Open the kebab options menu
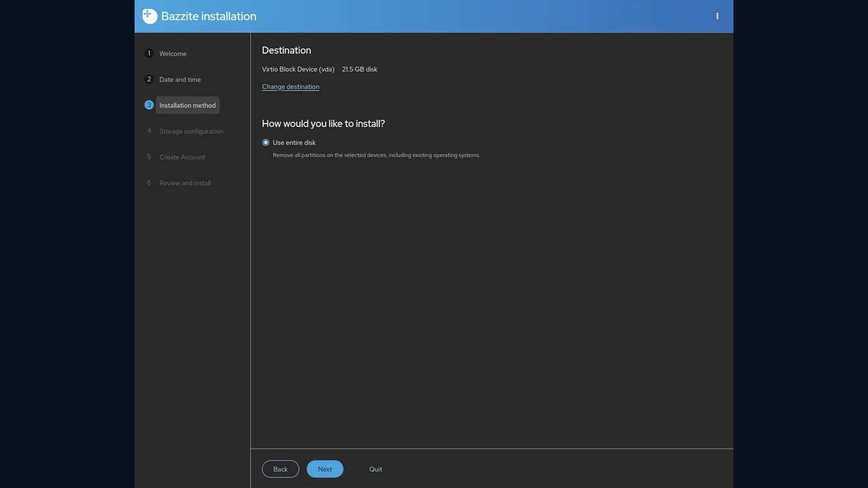 pyautogui.click(x=717, y=16)
